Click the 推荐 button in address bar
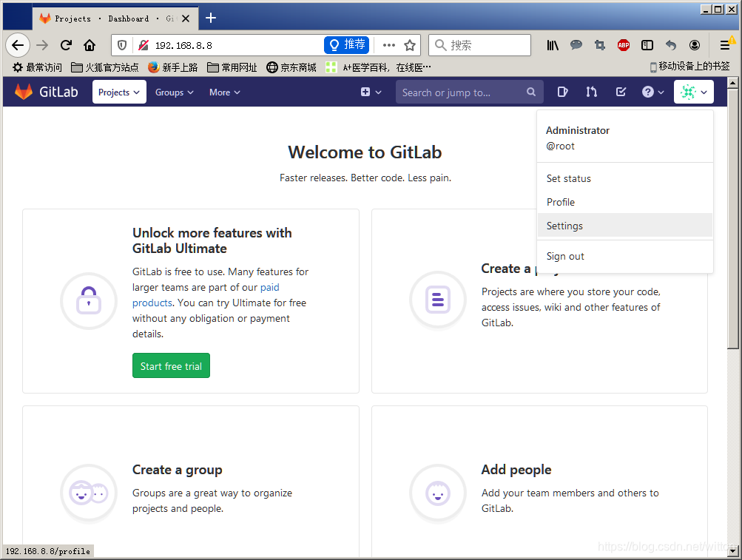742x560 pixels. click(x=346, y=45)
